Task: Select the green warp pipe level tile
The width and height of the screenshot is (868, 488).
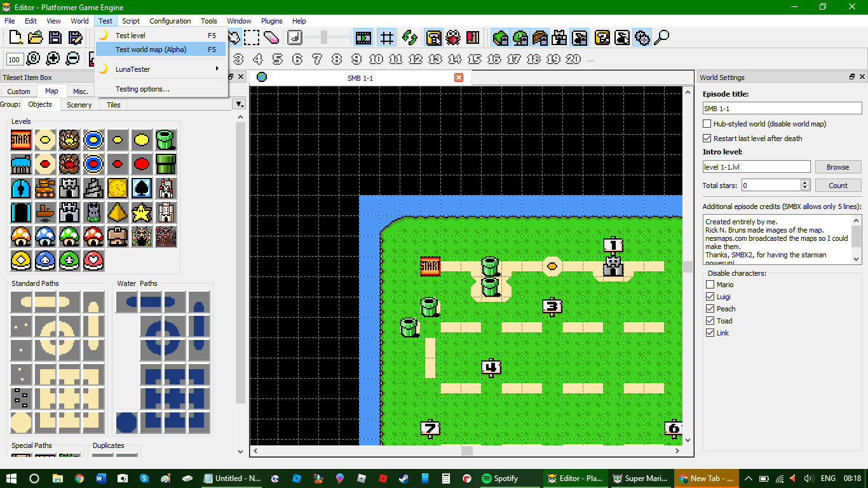Action: pyautogui.click(x=166, y=140)
